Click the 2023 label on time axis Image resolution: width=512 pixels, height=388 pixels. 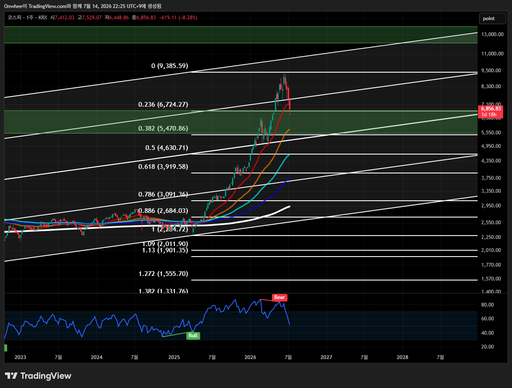(20, 357)
